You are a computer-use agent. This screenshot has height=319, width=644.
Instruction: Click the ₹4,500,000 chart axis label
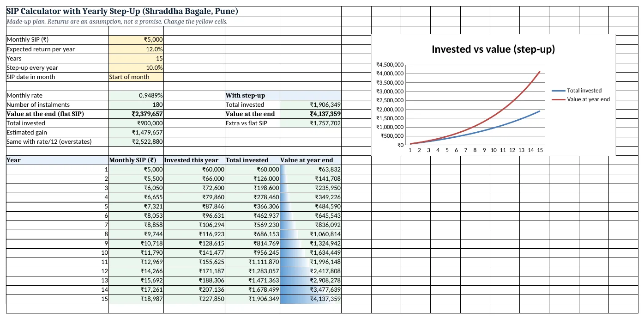coord(390,65)
